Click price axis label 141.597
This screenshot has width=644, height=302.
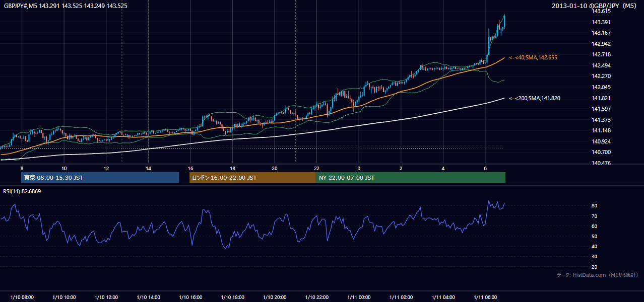[601, 109]
